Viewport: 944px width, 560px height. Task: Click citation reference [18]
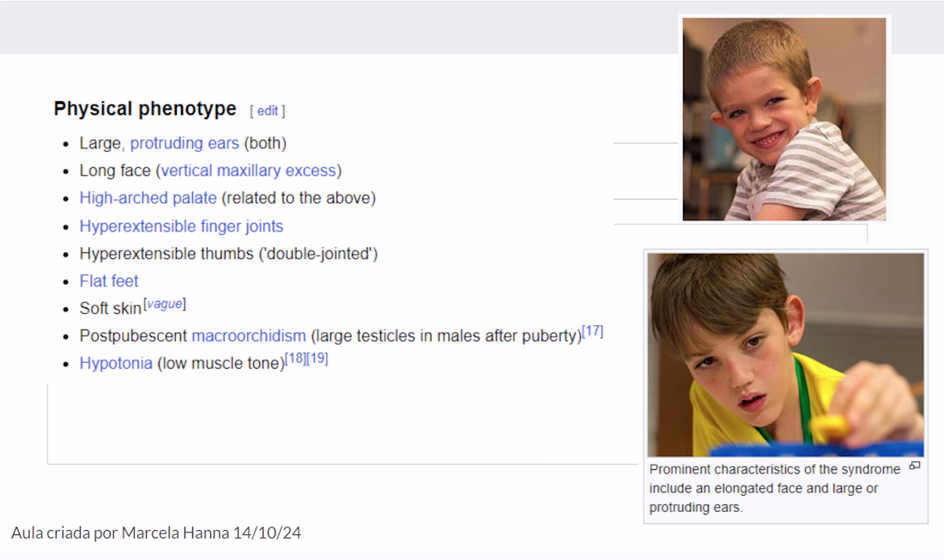(295, 358)
